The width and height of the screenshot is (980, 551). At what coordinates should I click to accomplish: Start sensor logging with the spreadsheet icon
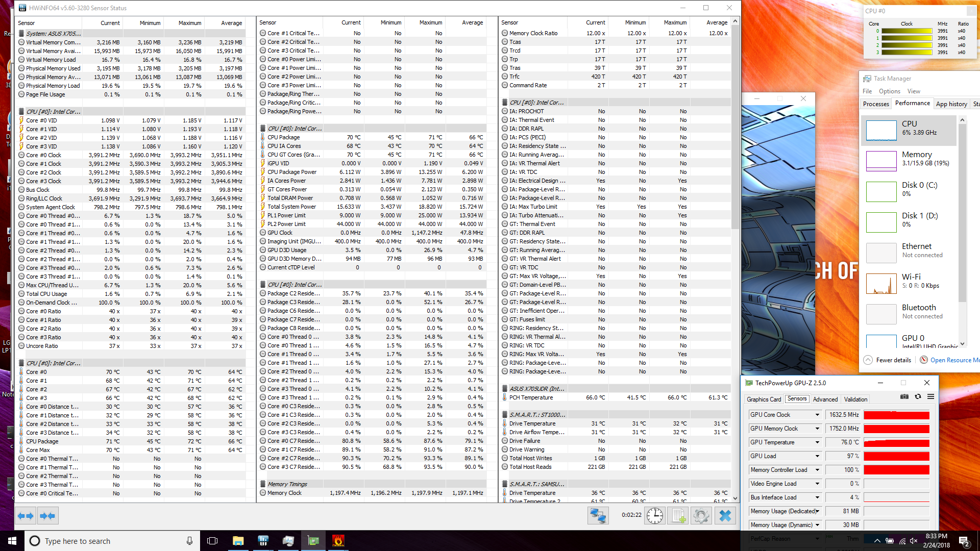click(678, 516)
